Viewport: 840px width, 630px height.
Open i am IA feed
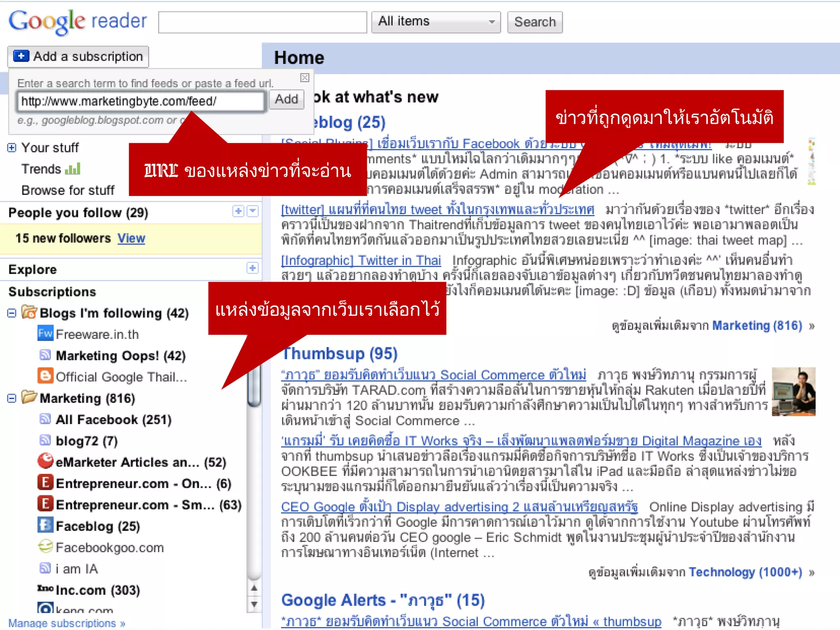click(77, 569)
